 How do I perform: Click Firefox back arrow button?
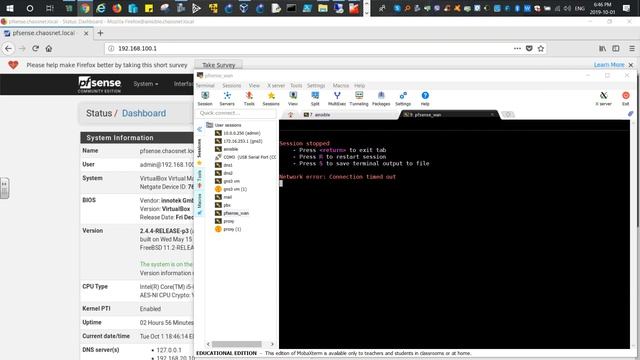(8, 48)
